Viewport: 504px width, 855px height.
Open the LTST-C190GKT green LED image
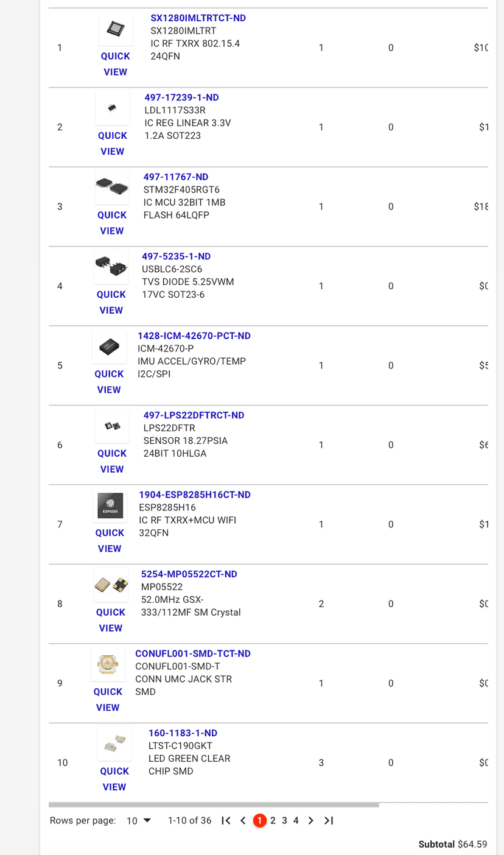[114, 743]
